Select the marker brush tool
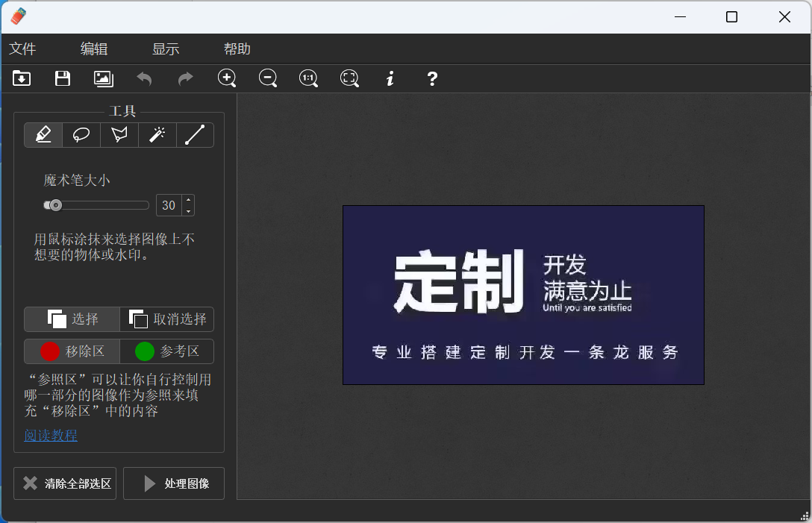Image resolution: width=812 pixels, height=523 pixels. coord(43,135)
